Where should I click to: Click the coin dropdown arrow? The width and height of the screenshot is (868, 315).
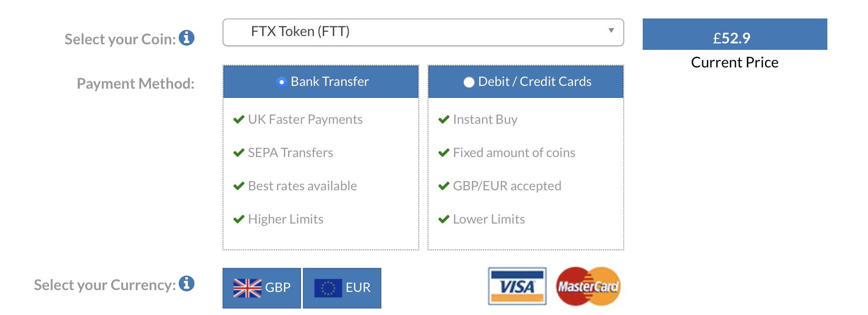tap(611, 30)
